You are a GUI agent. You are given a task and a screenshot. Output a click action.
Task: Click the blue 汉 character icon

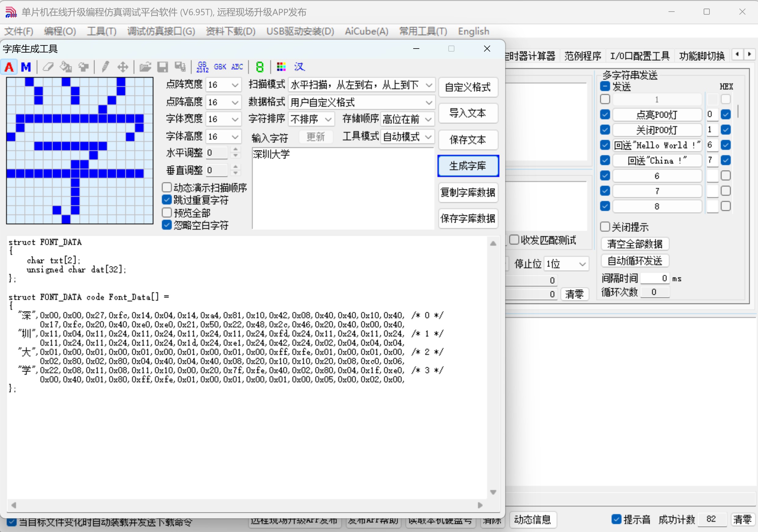[299, 67]
